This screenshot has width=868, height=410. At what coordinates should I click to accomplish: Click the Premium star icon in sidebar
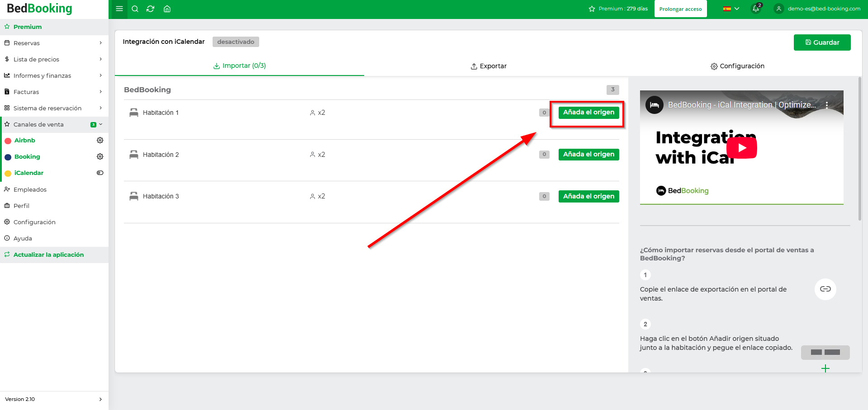point(7,27)
